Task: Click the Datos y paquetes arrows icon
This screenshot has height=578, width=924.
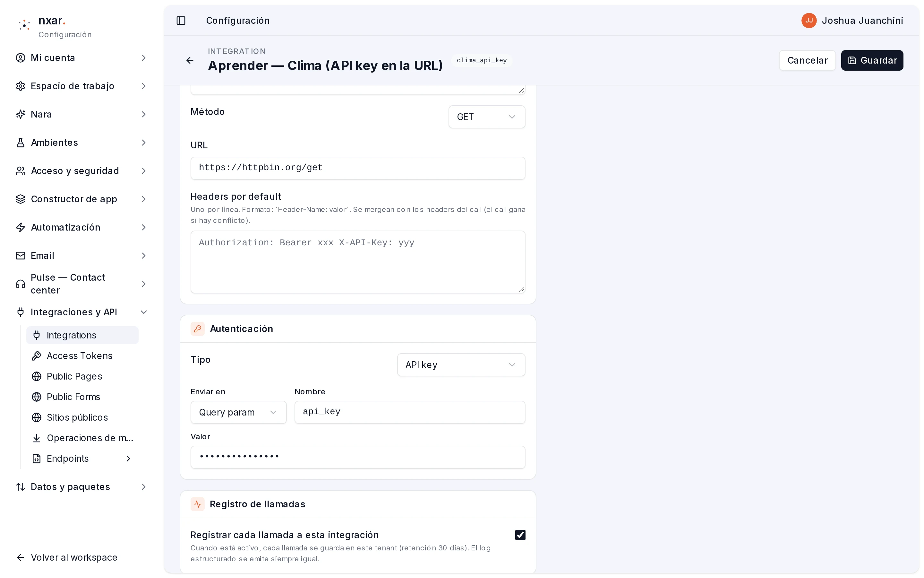Action: (x=21, y=487)
